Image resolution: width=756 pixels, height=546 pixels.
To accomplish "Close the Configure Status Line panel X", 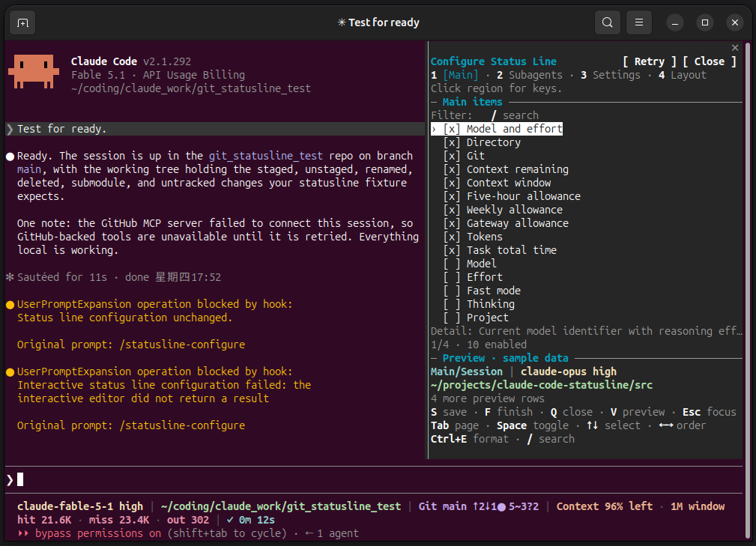I will [x=735, y=48].
